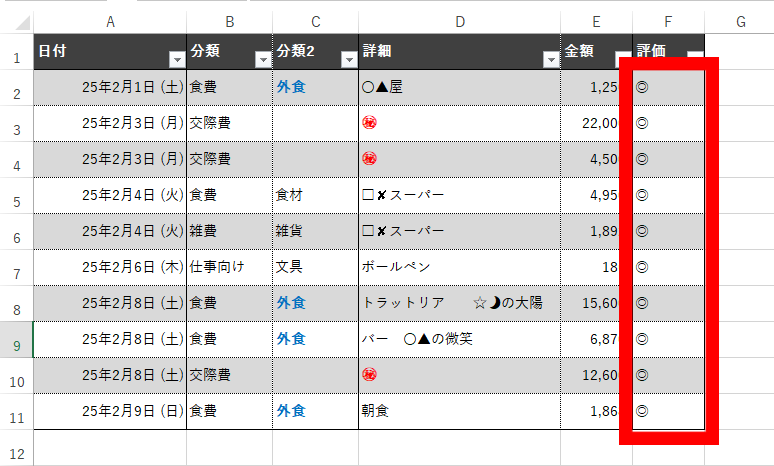This screenshot has height=466, width=774.
Task: Click the blue 外食 text in row 2
Action: [x=291, y=87]
